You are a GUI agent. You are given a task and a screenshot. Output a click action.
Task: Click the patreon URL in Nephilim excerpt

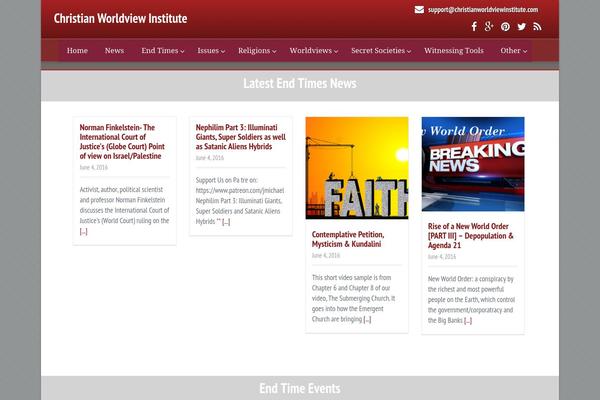point(240,191)
